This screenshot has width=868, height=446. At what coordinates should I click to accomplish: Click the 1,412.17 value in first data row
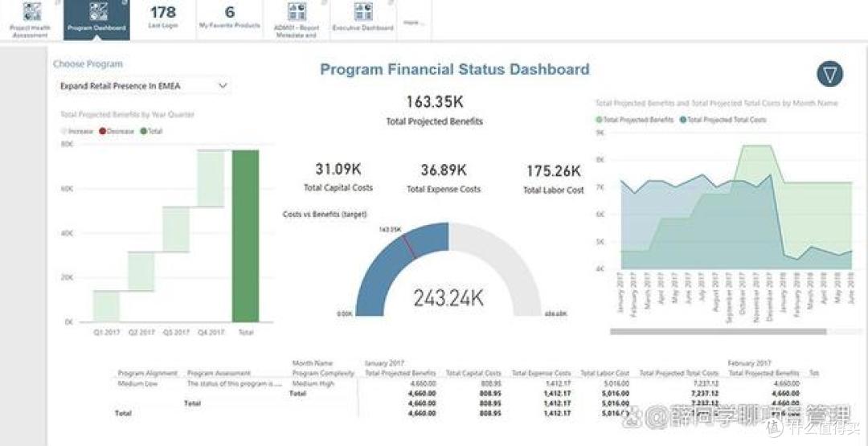click(558, 383)
